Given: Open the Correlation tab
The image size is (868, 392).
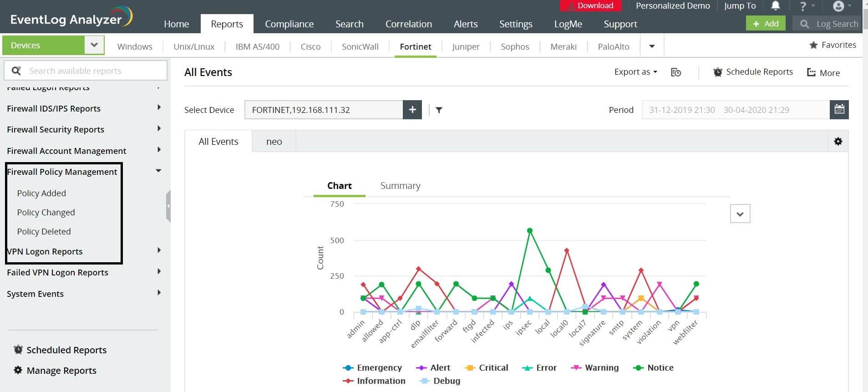Looking at the screenshot, I should click(x=408, y=24).
